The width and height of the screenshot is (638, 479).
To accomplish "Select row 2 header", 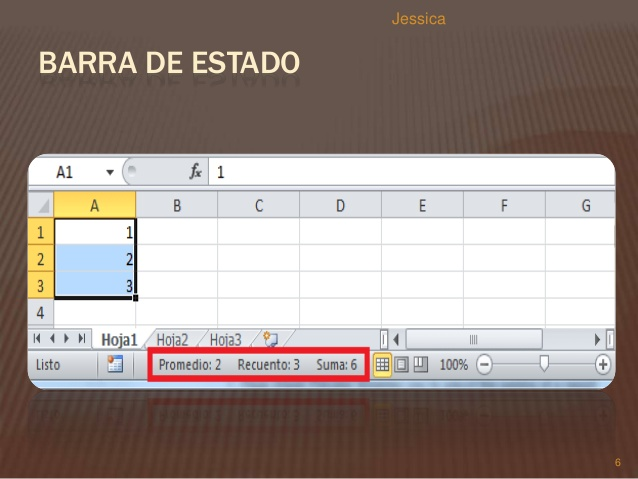I will click(x=41, y=259).
